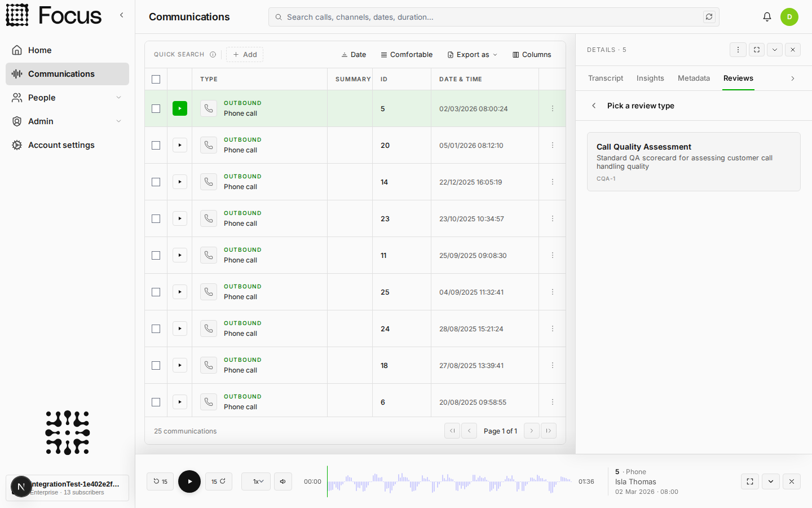The width and height of the screenshot is (812, 508).
Task: Refresh the search results icon
Action: coord(709,17)
